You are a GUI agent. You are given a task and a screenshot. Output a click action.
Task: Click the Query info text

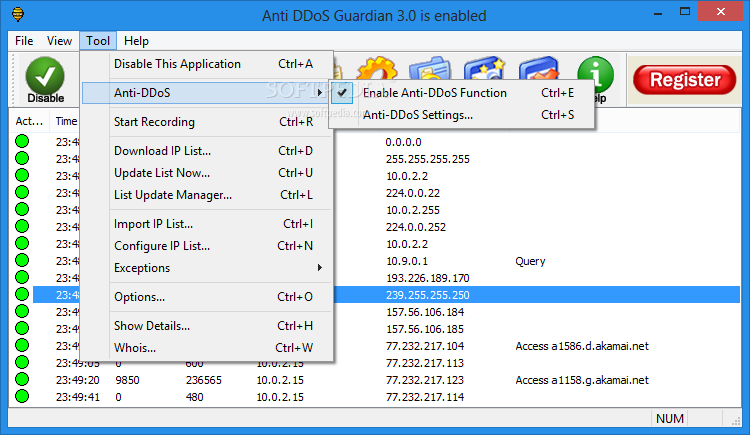[x=530, y=261]
